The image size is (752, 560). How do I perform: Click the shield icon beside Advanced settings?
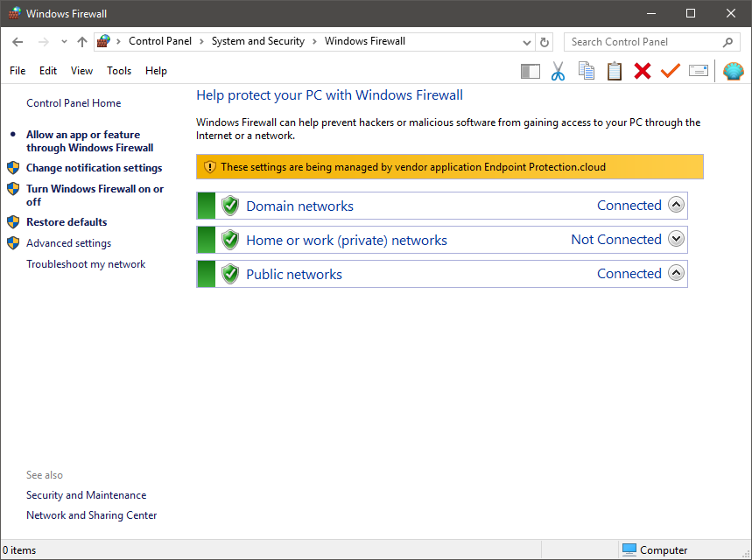(13, 243)
